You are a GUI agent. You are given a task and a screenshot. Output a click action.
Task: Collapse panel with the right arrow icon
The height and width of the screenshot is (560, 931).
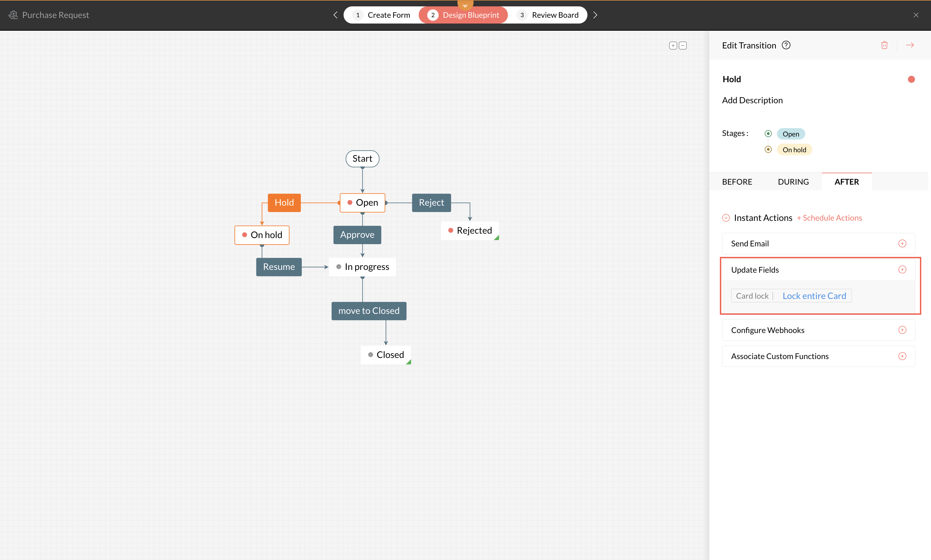910,45
